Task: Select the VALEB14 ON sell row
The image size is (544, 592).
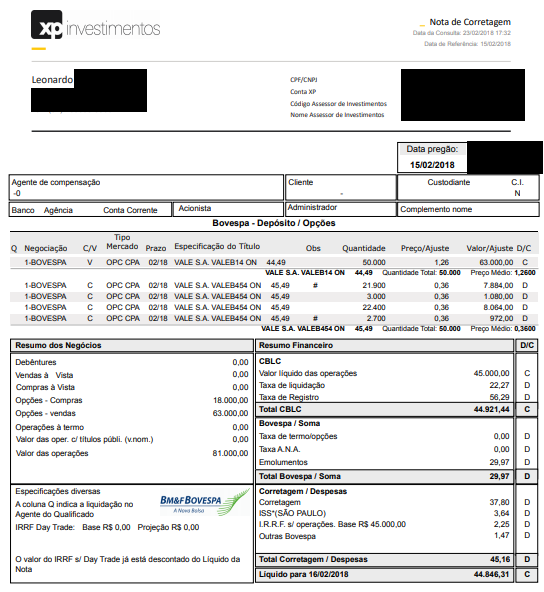Action: tap(274, 262)
